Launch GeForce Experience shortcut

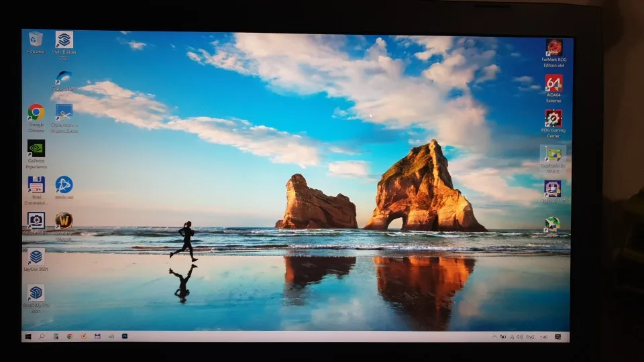36,154
